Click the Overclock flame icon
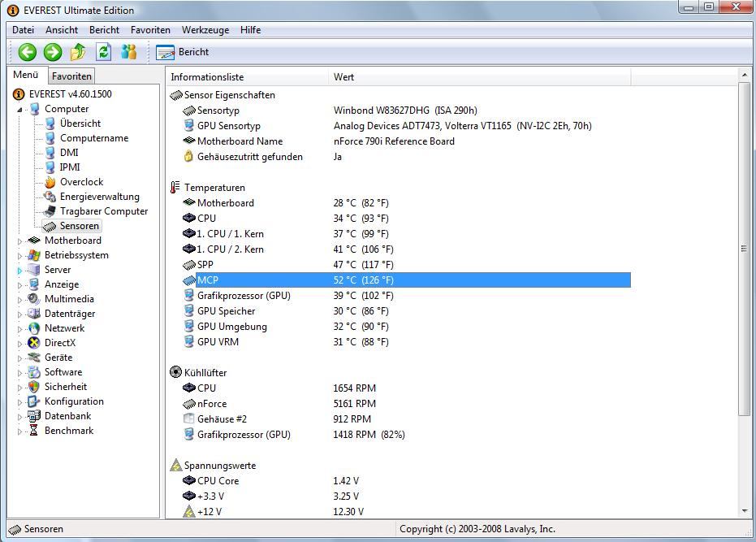This screenshot has height=542, width=756. [50, 182]
